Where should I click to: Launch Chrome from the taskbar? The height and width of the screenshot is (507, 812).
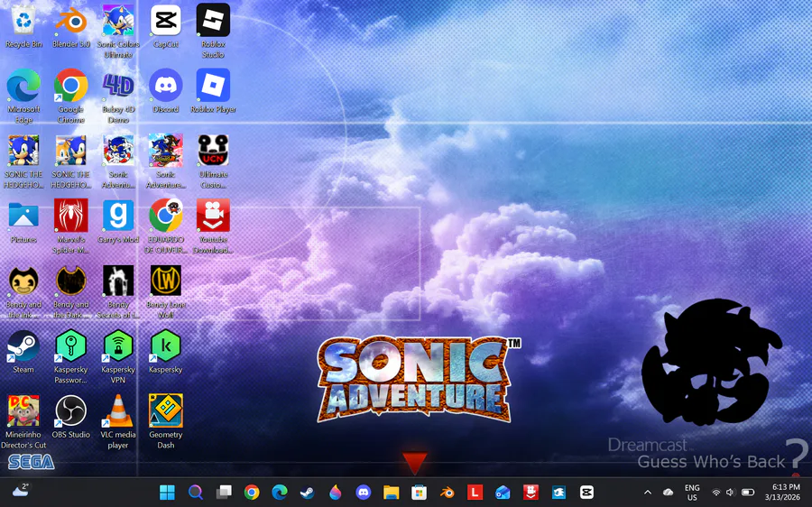[252, 492]
